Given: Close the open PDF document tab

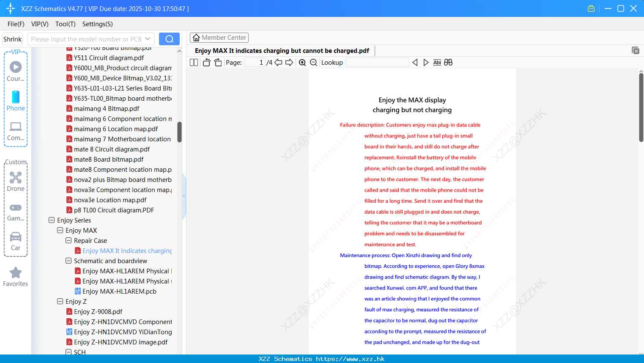Looking at the screenshot, I should pyautogui.click(x=635, y=50).
